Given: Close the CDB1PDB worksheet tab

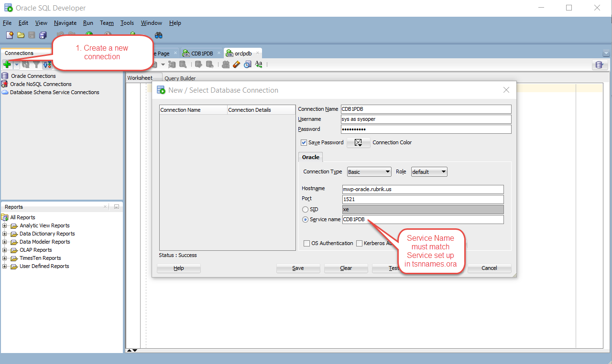Looking at the screenshot, I should 219,53.
